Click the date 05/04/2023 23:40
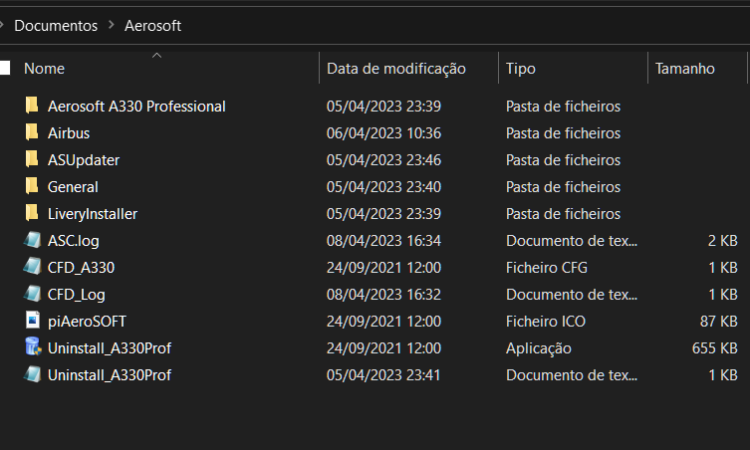Image resolution: width=750 pixels, height=450 pixels. [x=384, y=187]
